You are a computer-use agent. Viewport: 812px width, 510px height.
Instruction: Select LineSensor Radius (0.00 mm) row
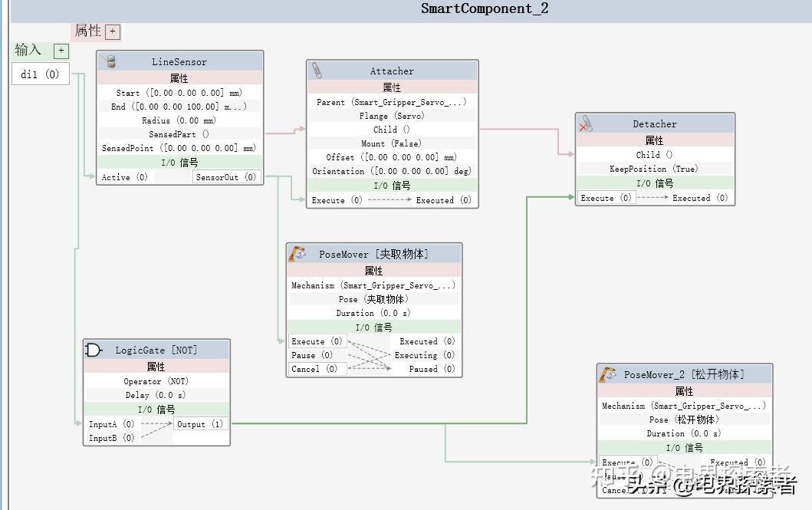pos(179,120)
